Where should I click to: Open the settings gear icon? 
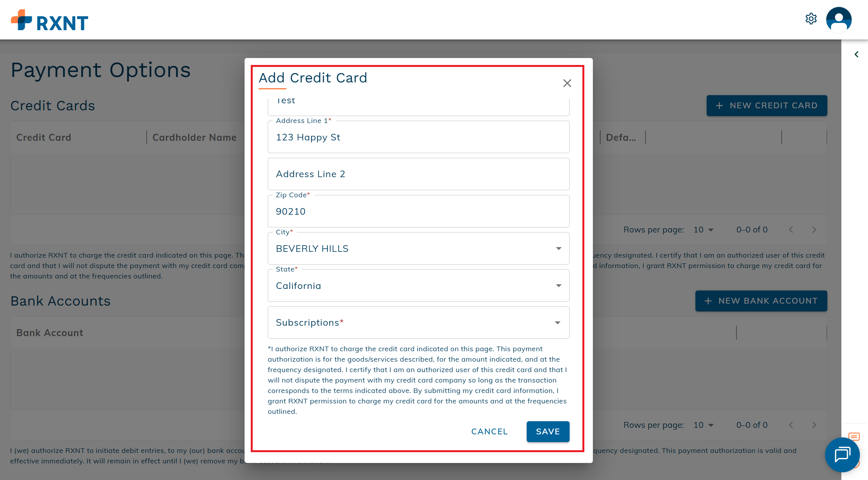click(x=811, y=19)
